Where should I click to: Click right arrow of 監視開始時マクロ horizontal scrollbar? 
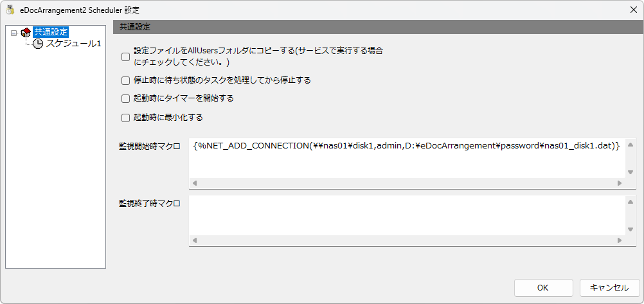[x=620, y=183]
